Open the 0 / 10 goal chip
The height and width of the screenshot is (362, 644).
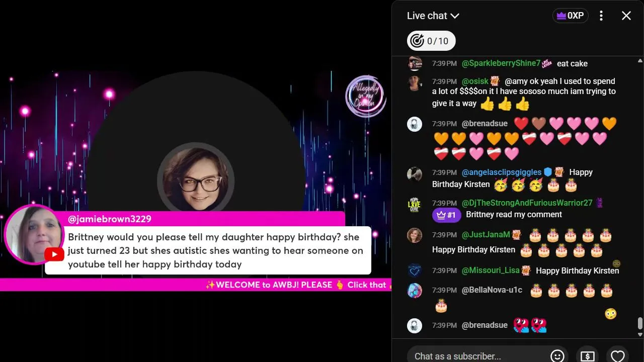431,41
